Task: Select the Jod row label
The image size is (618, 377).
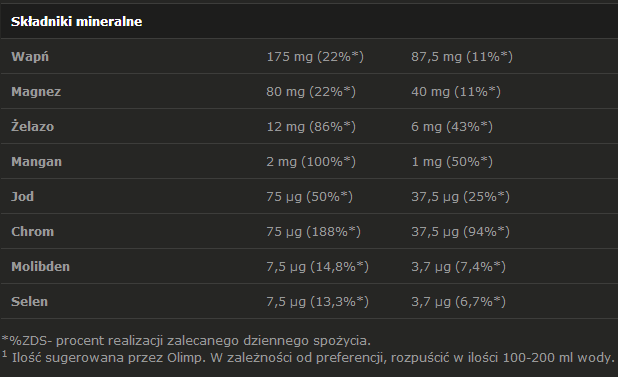Action: point(22,197)
